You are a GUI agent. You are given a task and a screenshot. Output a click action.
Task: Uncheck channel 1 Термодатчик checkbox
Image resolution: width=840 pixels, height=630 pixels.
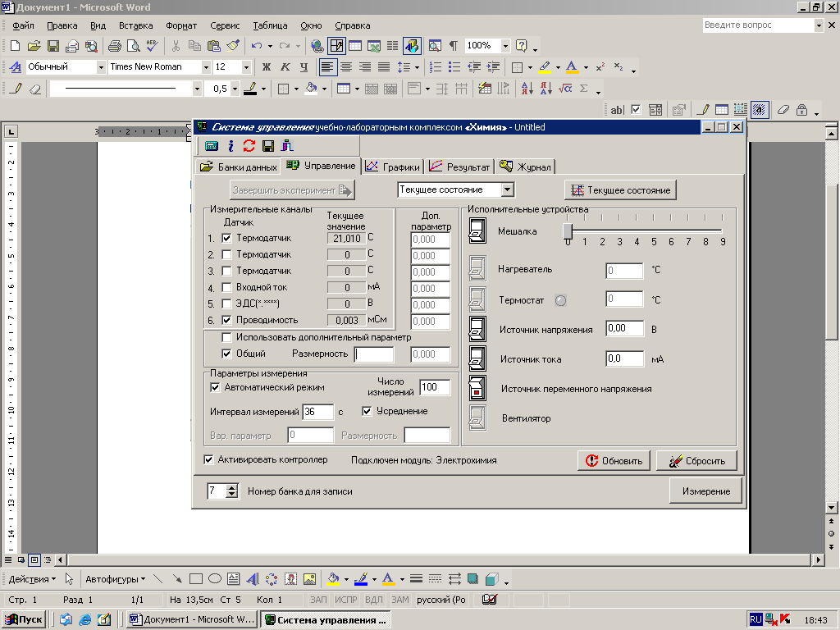226,239
